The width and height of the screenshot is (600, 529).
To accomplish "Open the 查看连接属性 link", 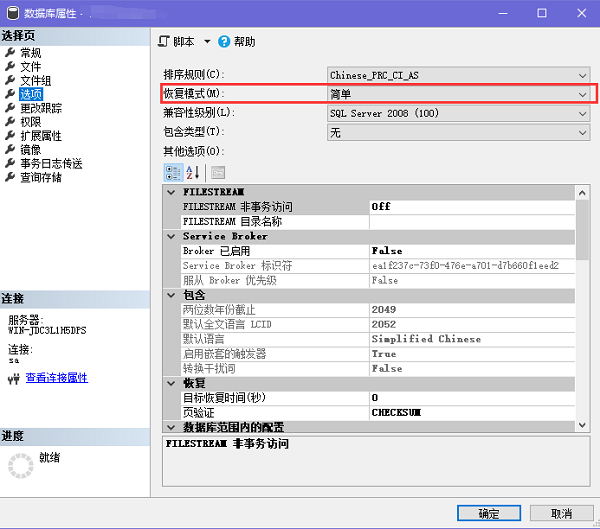I will 56,378.
